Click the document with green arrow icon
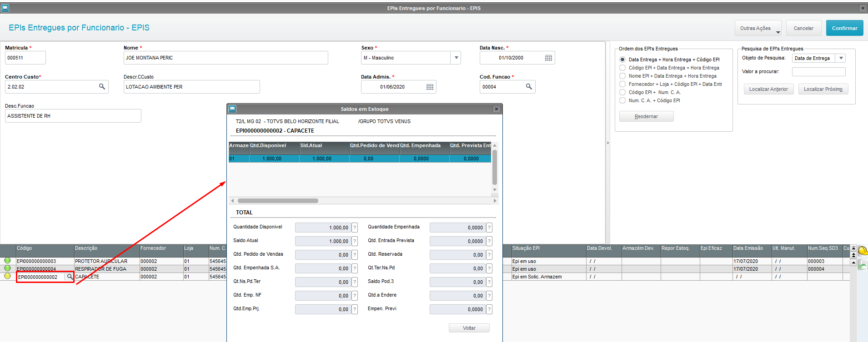The image size is (868, 342). pos(863,264)
